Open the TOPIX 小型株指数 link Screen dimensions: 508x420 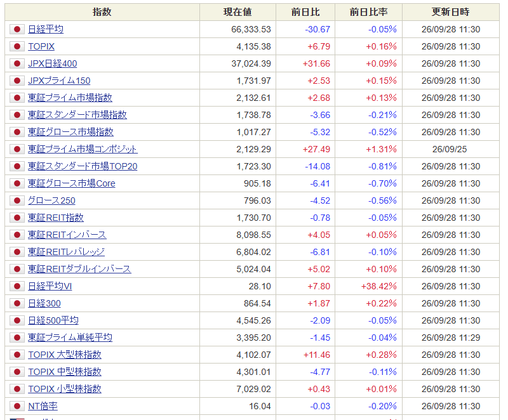pos(65,390)
